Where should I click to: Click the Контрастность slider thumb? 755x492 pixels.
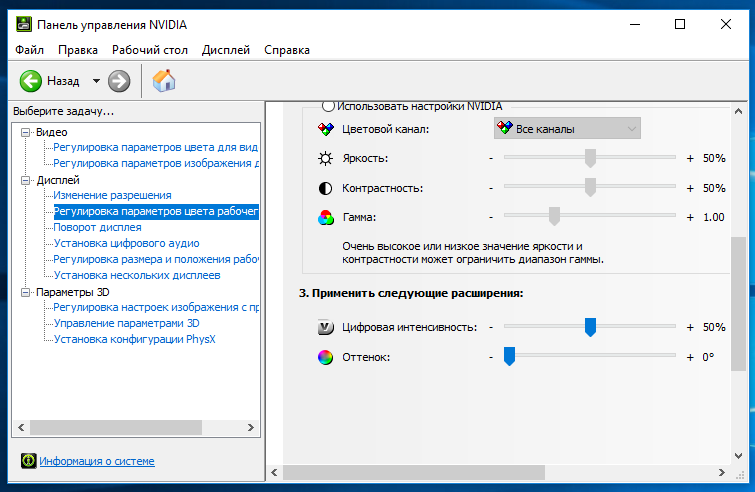point(590,188)
